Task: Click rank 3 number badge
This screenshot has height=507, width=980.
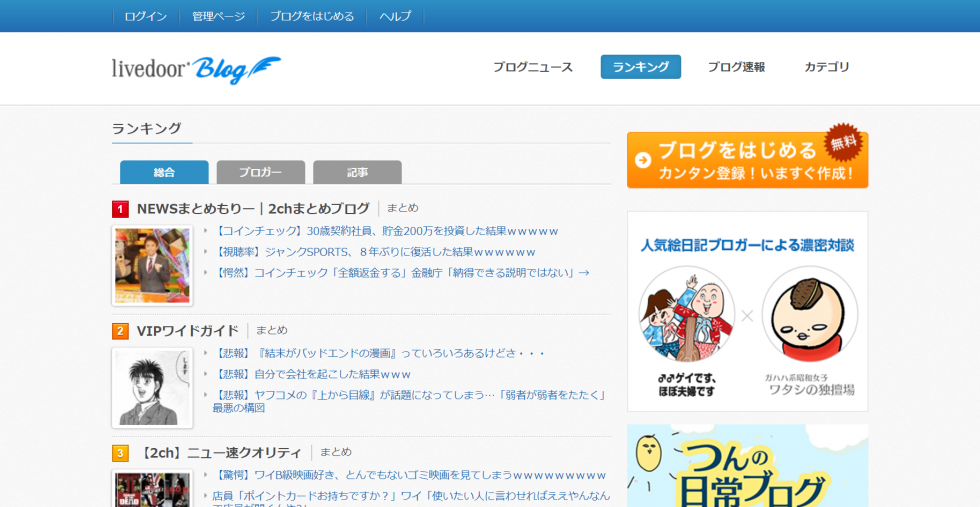Action: [x=120, y=453]
